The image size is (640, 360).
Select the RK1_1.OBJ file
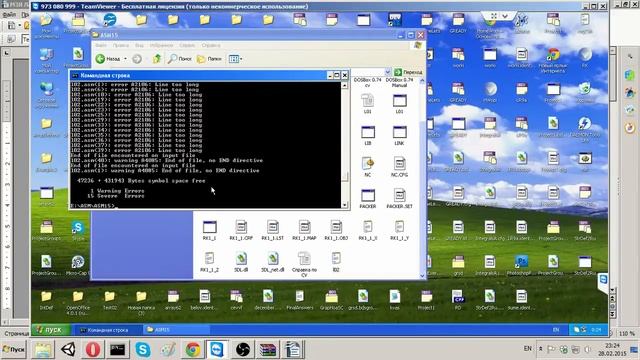336,230
